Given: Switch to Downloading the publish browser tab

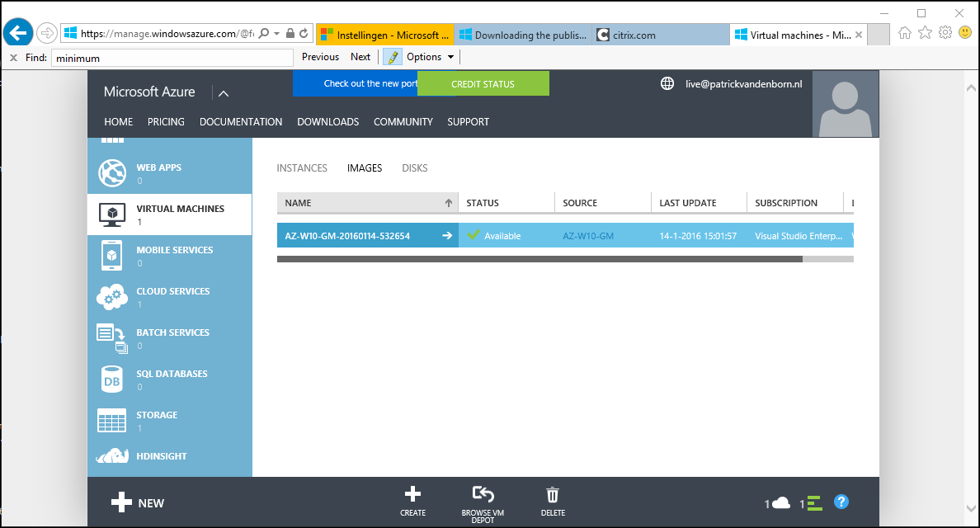Looking at the screenshot, I should tap(523, 35).
